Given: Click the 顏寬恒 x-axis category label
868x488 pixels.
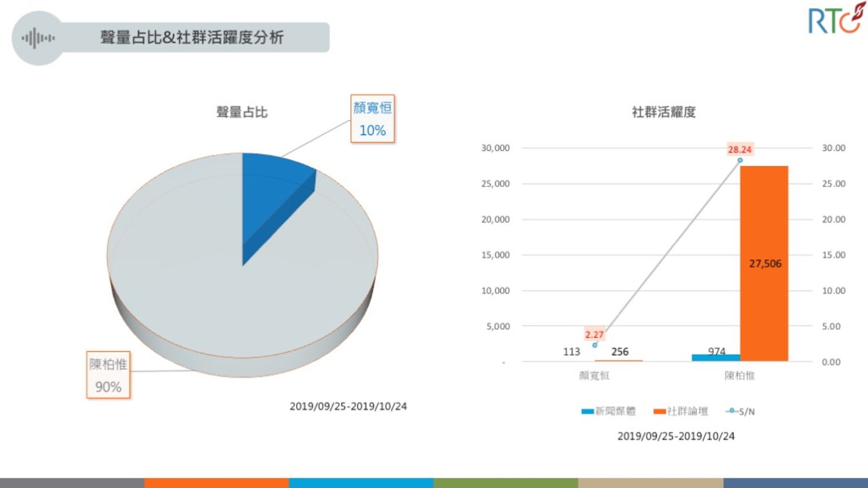Looking at the screenshot, I should pyautogui.click(x=594, y=376).
